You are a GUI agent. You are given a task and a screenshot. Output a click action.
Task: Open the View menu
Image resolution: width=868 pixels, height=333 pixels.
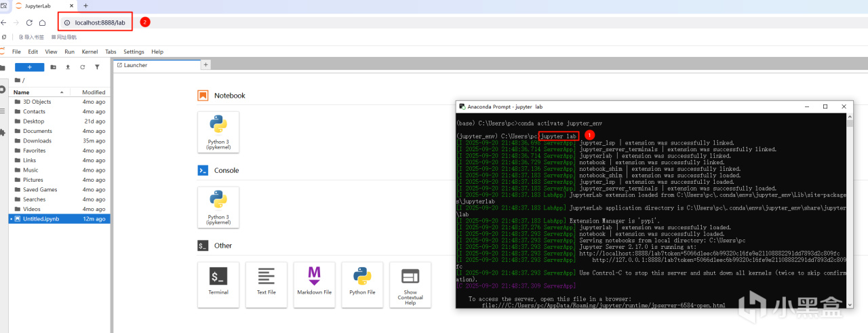point(51,52)
